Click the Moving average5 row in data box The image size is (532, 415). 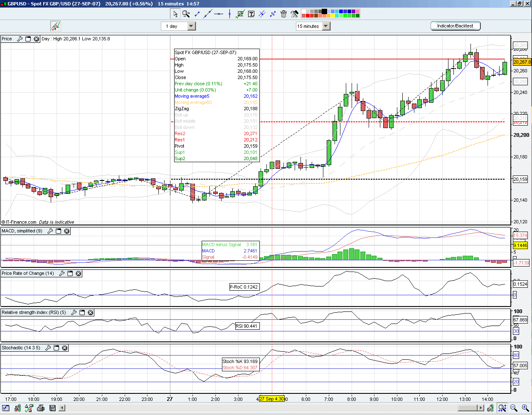click(216, 96)
